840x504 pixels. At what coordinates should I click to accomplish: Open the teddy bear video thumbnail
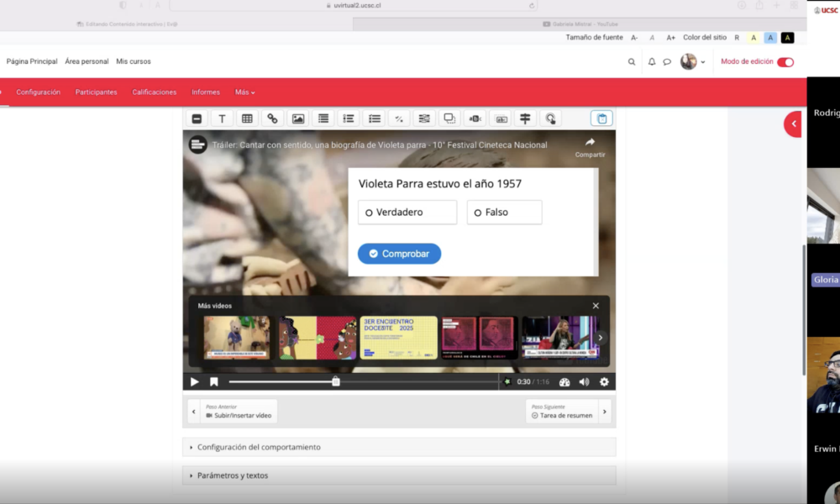click(237, 338)
